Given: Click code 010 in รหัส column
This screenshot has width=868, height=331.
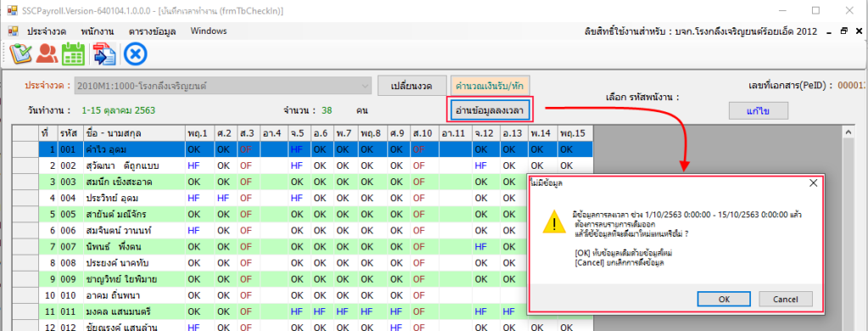Looking at the screenshot, I should (70, 295).
